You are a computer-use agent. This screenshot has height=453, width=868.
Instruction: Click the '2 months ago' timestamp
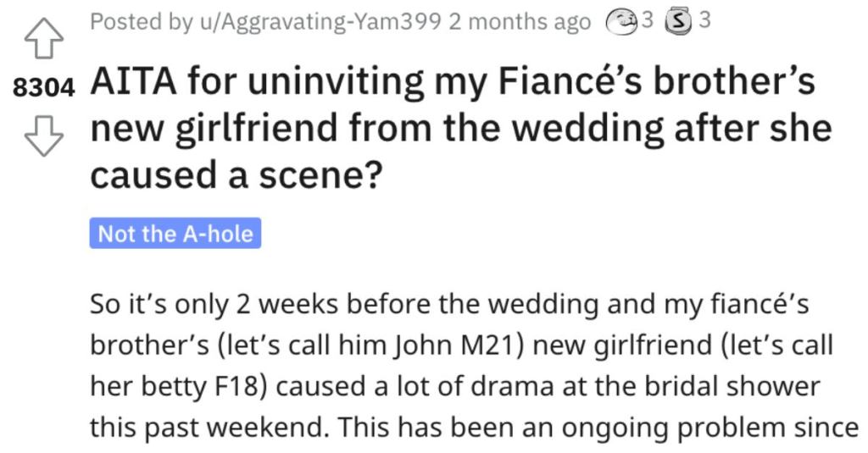(520, 22)
